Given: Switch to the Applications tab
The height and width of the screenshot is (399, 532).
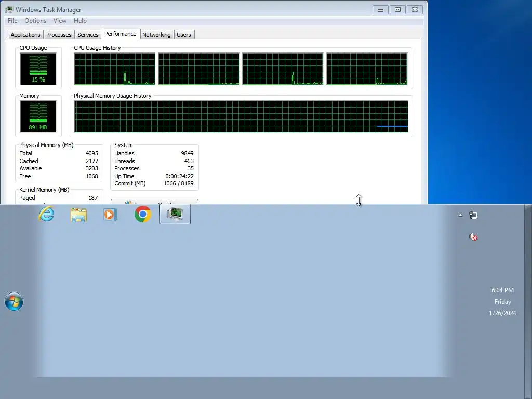Looking at the screenshot, I should pyautogui.click(x=25, y=35).
